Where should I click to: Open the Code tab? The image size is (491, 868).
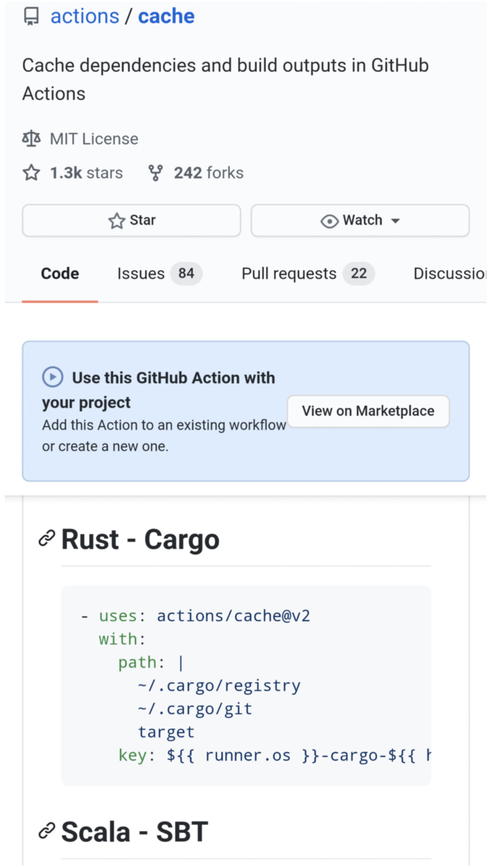(60, 274)
